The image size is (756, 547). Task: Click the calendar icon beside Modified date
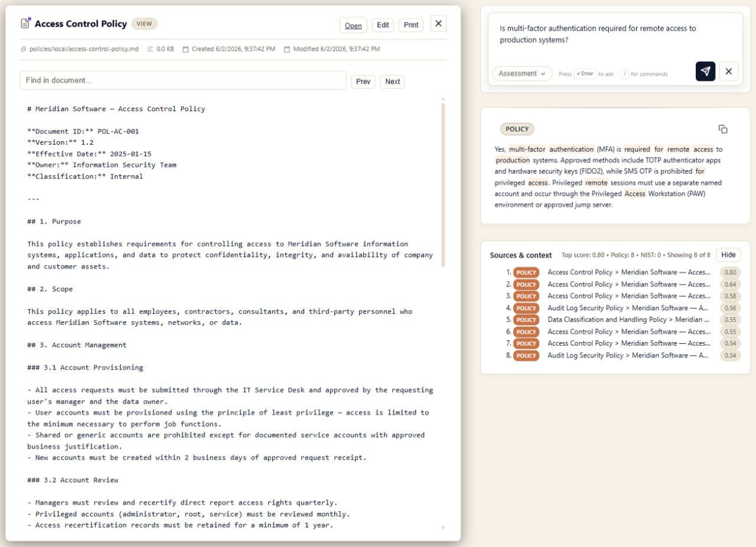pyautogui.click(x=287, y=49)
